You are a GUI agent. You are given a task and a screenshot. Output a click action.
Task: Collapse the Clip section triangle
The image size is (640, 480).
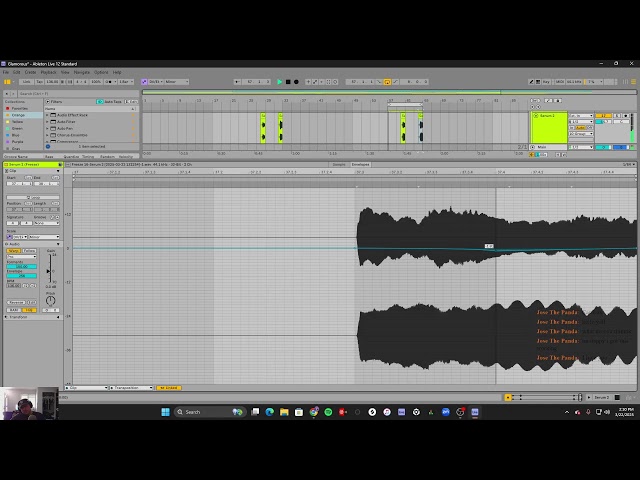(58, 171)
